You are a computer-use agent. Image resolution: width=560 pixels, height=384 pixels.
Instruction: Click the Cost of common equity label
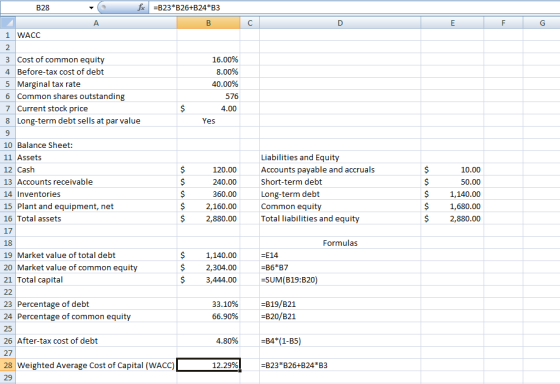click(61, 60)
